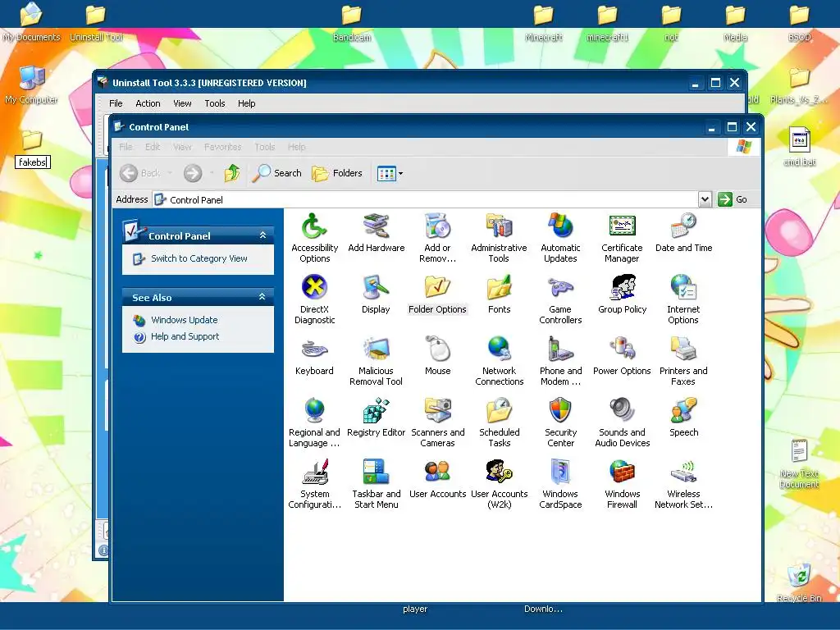Open Group Policy icon
The height and width of the screenshot is (630, 840).
[x=622, y=294]
